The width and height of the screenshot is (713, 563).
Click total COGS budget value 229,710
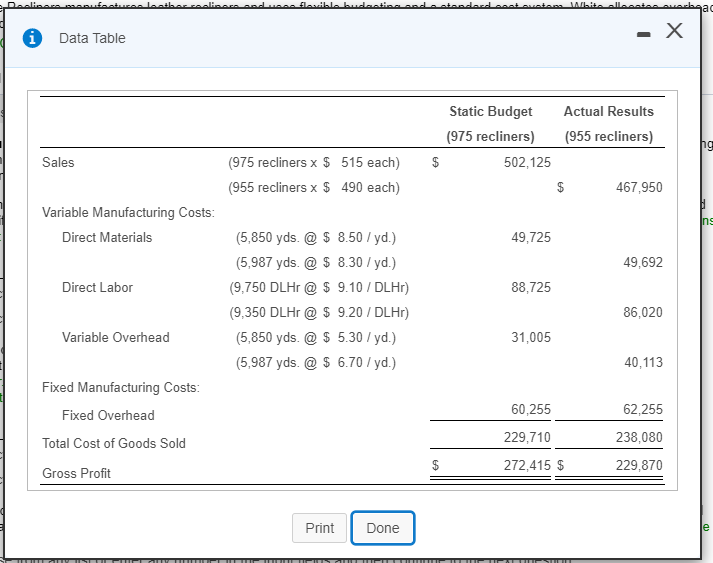[x=527, y=437]
